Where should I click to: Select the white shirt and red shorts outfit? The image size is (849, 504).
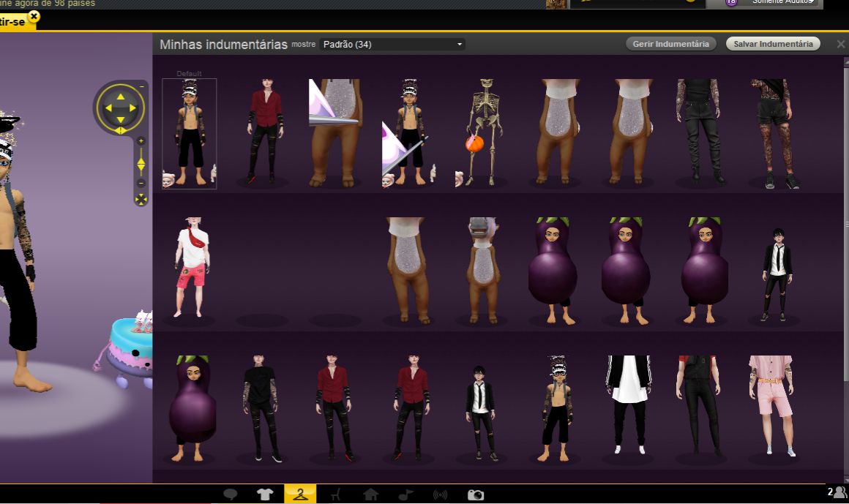191,268
